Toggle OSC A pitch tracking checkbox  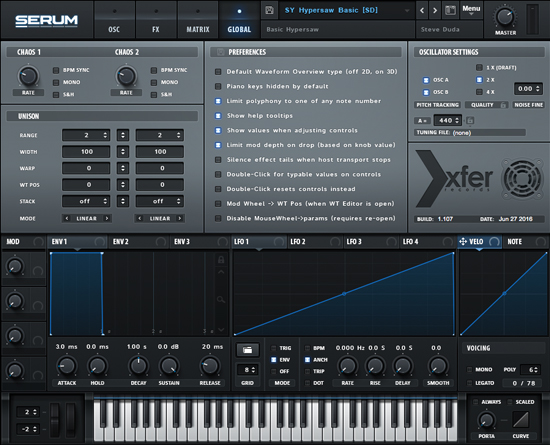pyautogui.click(x=426, y=80)
